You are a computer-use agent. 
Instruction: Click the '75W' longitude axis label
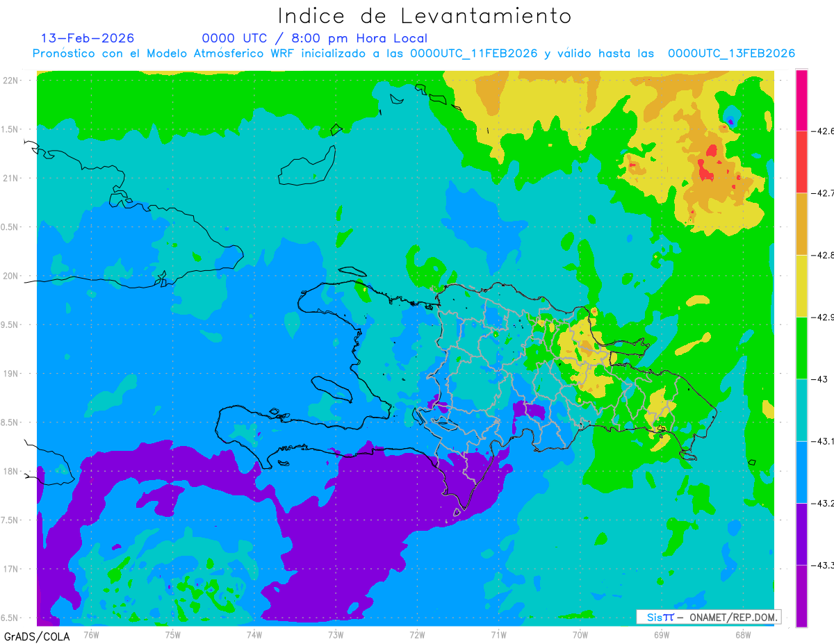(172, 634)
